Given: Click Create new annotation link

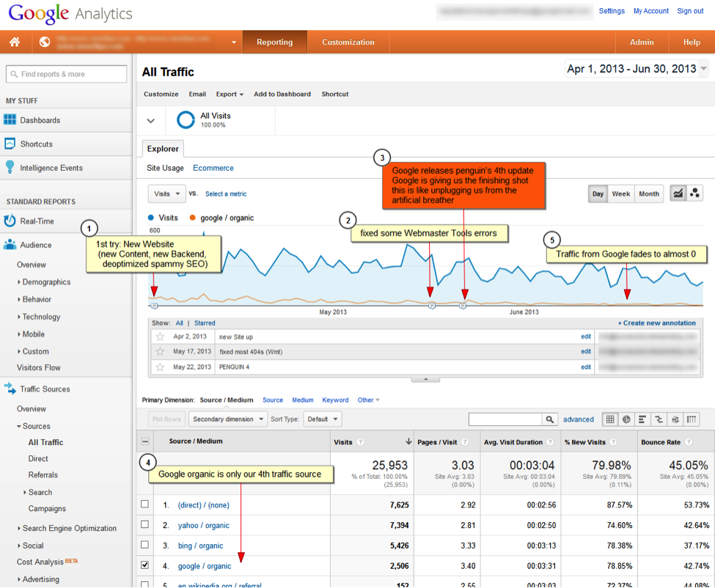Looking at the screenshot, I should click(x=656, y=323).
